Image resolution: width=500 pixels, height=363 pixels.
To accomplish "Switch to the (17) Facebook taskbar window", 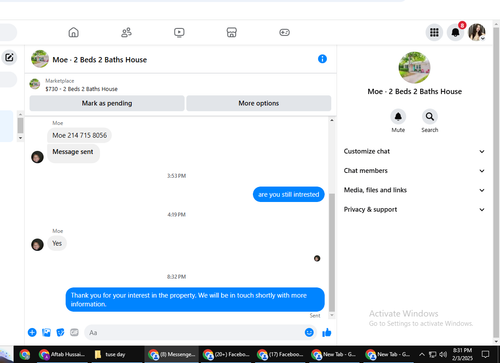I will coord(281,354).
